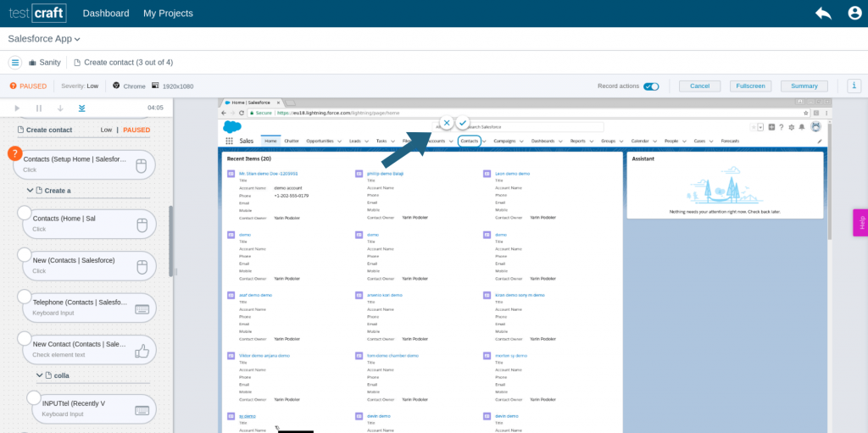Open the Salesforce app launcher grid
868x433 pixels.
(x=229, y=142)
